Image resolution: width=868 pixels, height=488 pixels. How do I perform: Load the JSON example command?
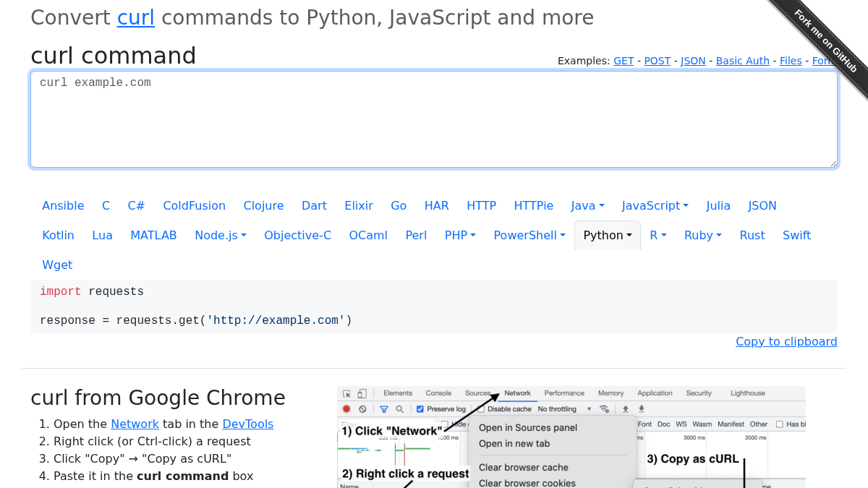click(693, 61)
